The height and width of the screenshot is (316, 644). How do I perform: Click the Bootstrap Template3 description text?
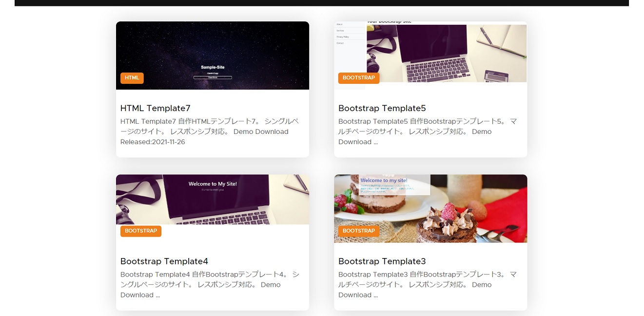tap(428, 284)
